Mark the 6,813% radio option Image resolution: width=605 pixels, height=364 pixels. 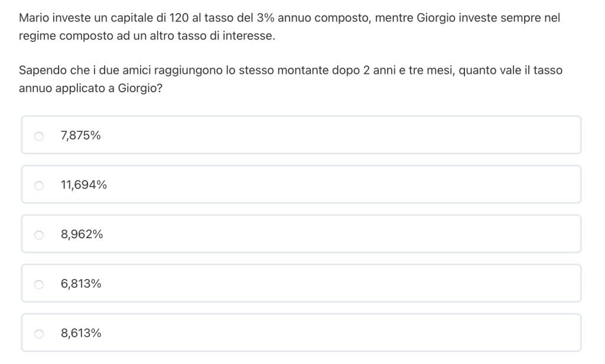[x=39, y=284]
